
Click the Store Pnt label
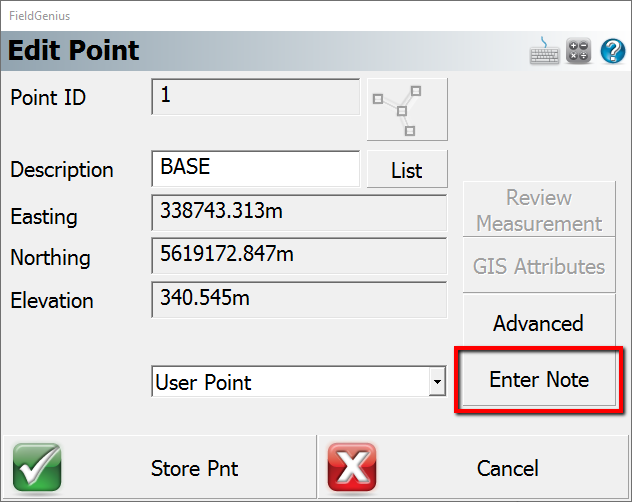click(194, 468)
